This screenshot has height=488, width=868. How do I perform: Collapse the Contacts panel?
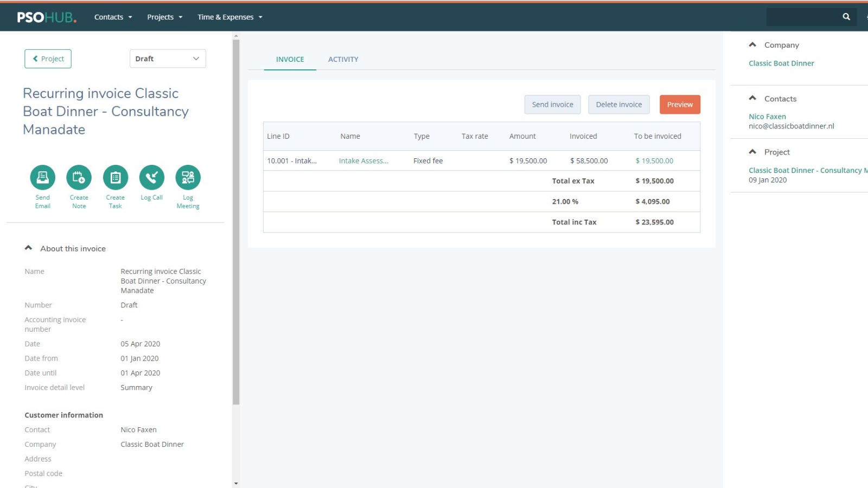tap(752, 98)
